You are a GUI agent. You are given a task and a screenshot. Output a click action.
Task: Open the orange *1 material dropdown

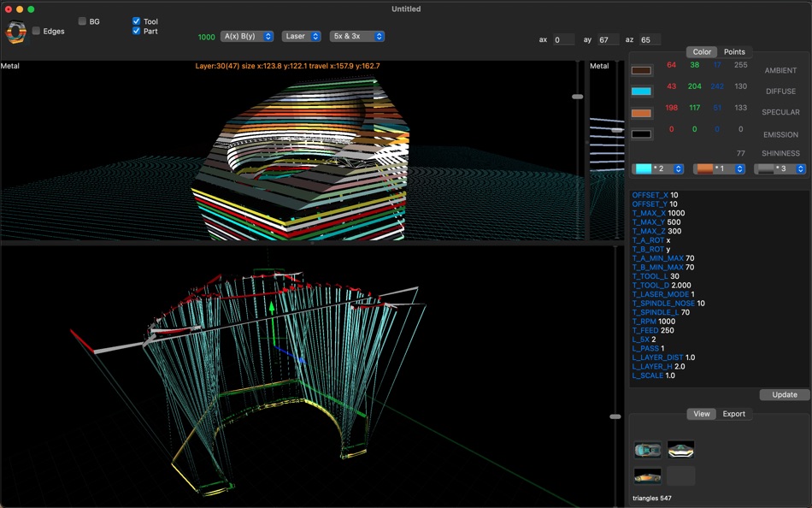pyautogui.click(x=720, y=169)
